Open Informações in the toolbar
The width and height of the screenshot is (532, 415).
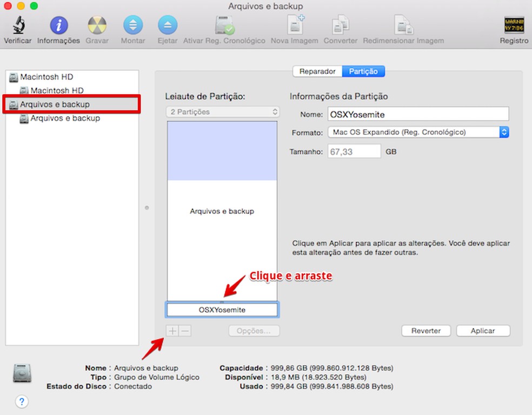pyautogui.click(x=59, y=25)
